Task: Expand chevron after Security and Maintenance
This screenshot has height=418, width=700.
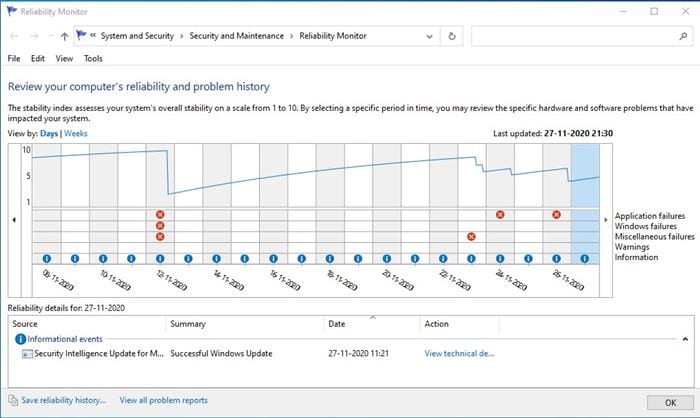Action: pyautogui.click(x=292, y=36)
